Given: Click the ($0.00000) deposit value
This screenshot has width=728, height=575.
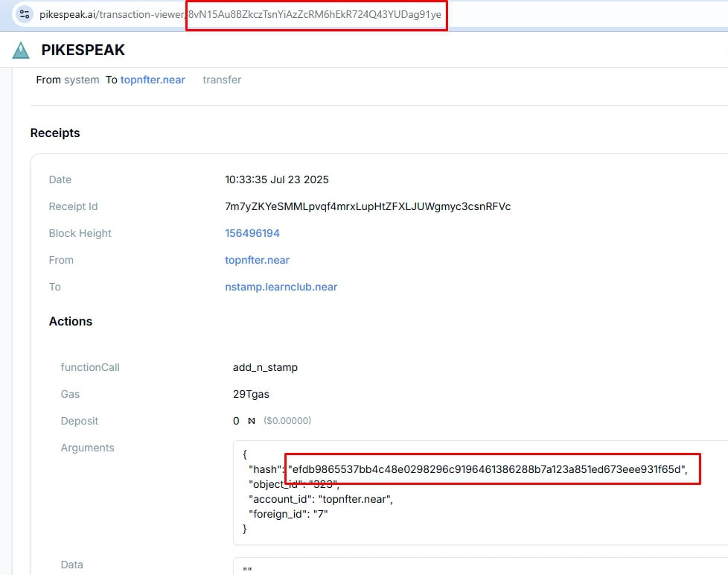Looking at the screenshot, I should [287, 421].
